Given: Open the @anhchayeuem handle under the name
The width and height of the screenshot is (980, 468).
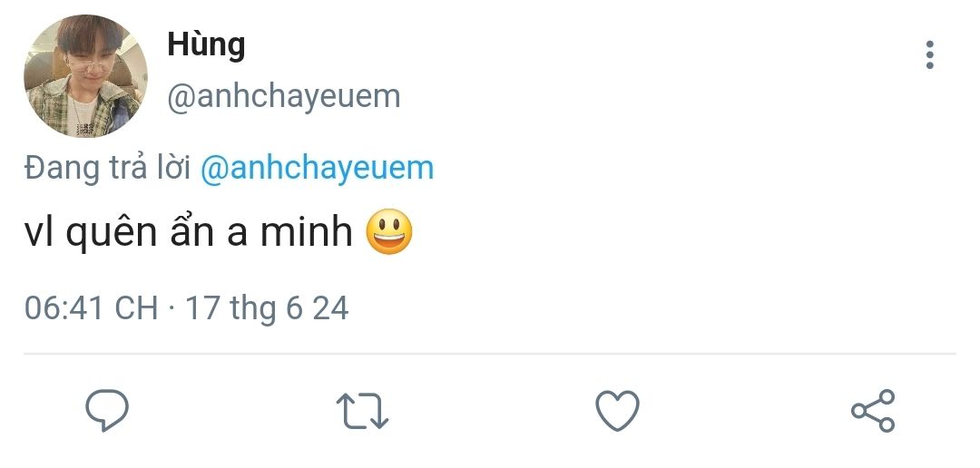Looking at the screenshot, I should (x=284, y=96).
